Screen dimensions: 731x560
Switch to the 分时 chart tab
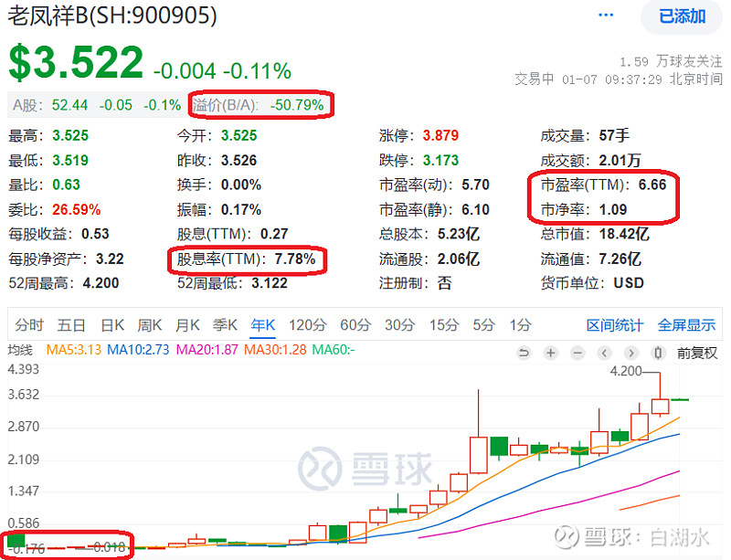click(29, 324)
